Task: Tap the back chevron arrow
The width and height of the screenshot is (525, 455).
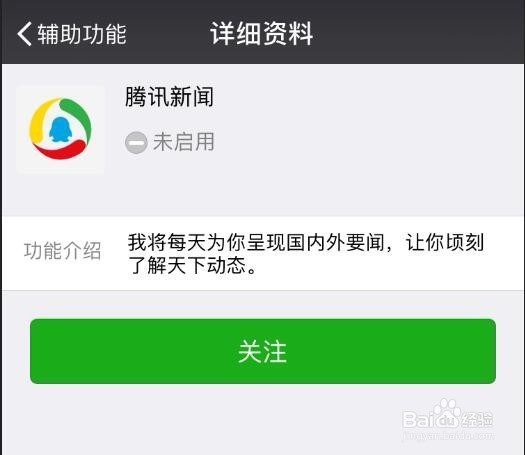Action: click(24, 34)
